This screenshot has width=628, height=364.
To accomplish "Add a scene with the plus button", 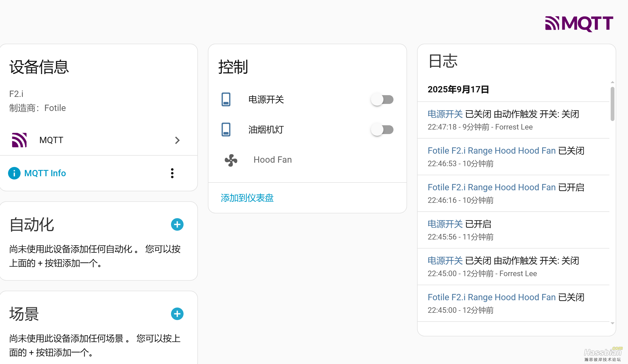I will 177,314.
